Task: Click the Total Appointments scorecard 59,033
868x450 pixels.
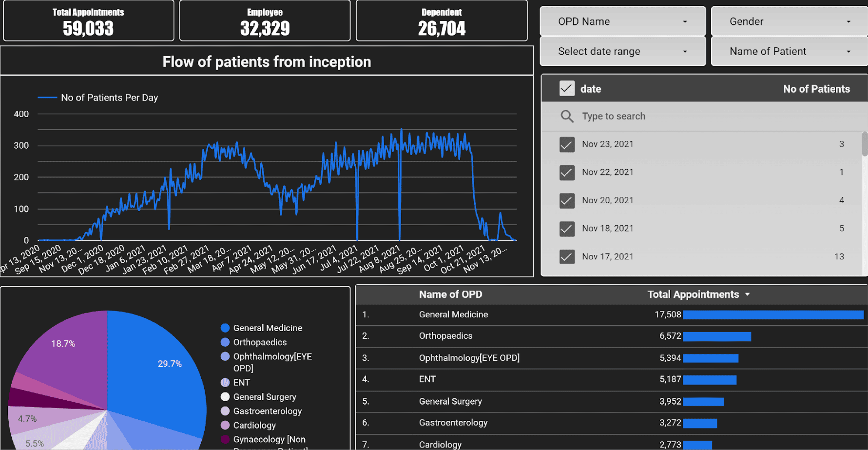Action: tap(88, 20)
